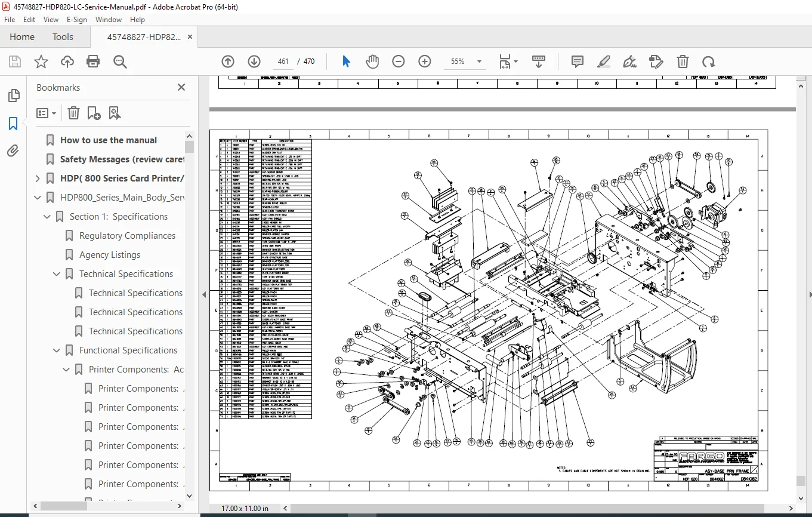
Task: Delete the page with the trash icon
Action: point(683,61)
